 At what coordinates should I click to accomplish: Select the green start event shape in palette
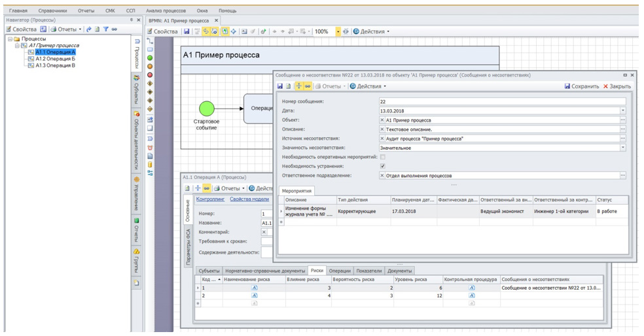150,58
